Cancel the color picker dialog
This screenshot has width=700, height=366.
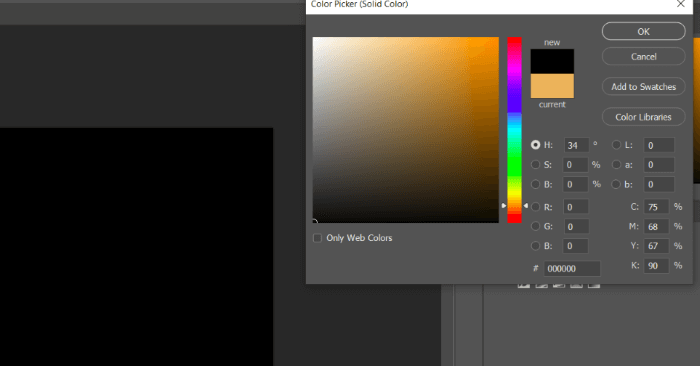643,57
